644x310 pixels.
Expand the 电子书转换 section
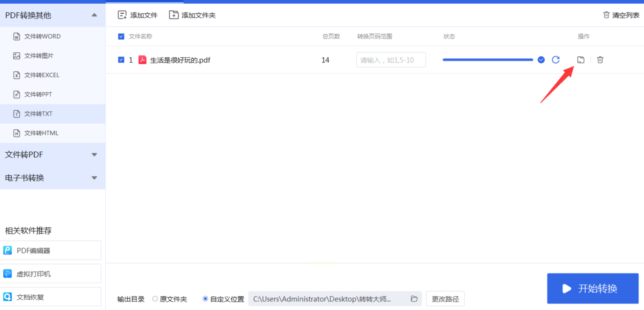pyautogui.click(x=94, y=178)
